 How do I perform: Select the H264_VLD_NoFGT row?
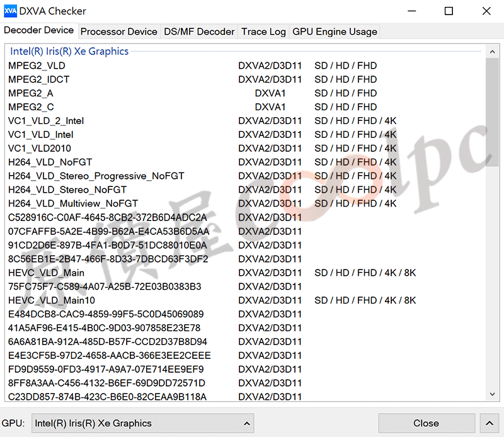pos(245,162)
